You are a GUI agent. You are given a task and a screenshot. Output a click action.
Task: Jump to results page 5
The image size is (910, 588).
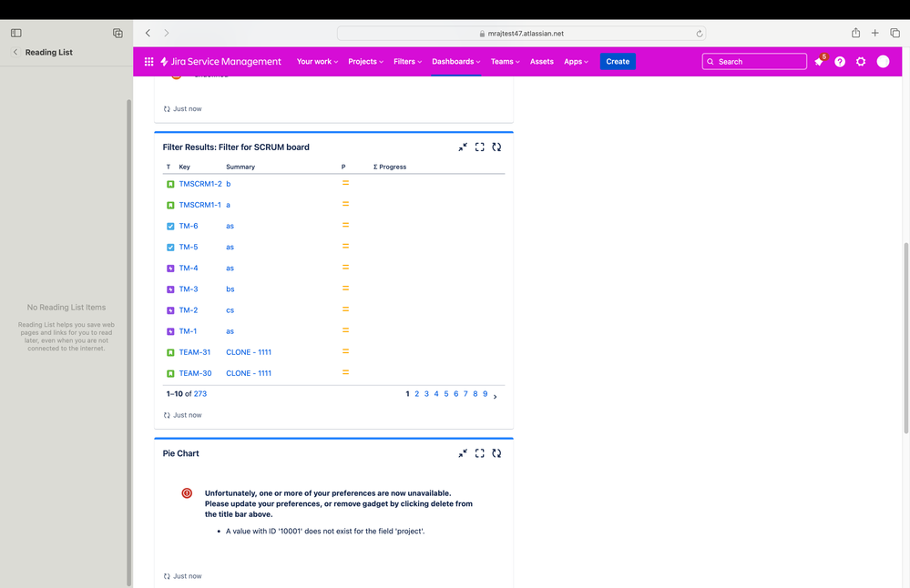(445, 393)
